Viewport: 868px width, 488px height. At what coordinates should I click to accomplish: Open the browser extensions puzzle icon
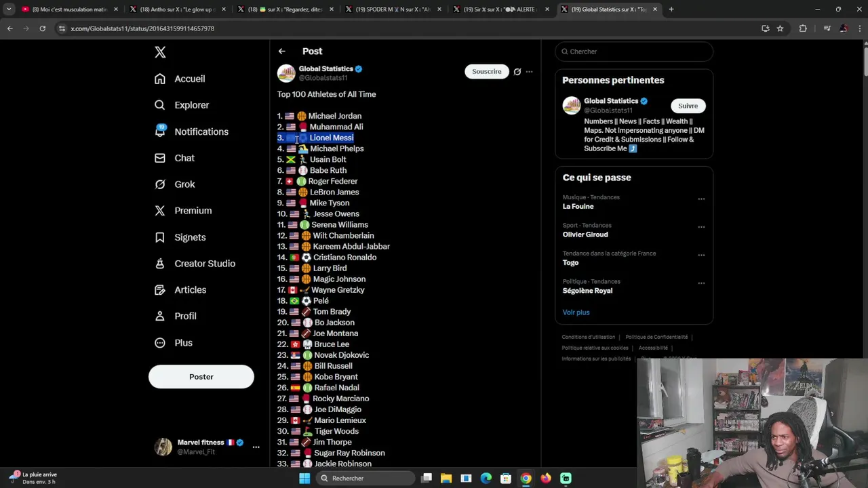803,28
